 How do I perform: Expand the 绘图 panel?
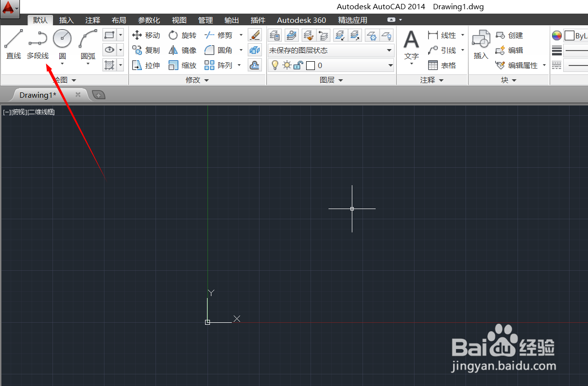[65, 80]
